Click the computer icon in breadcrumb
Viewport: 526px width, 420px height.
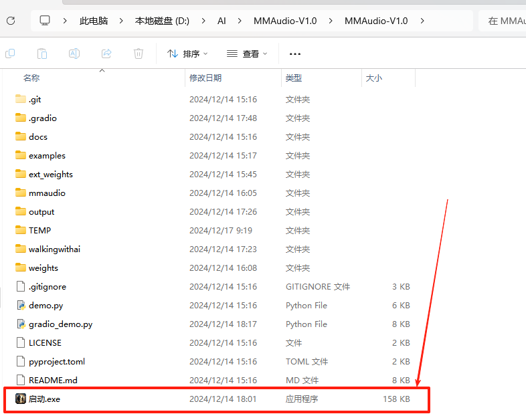45,21
